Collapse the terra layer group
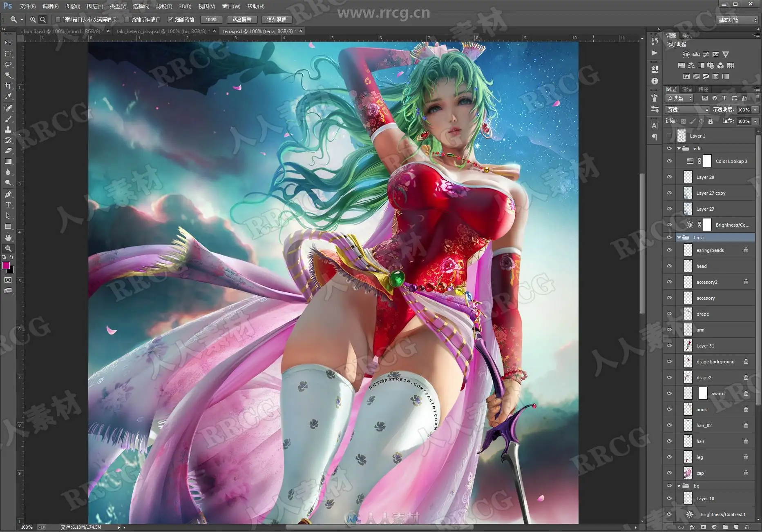The width and height of the screenshot is (762, 532). [679, 238]
